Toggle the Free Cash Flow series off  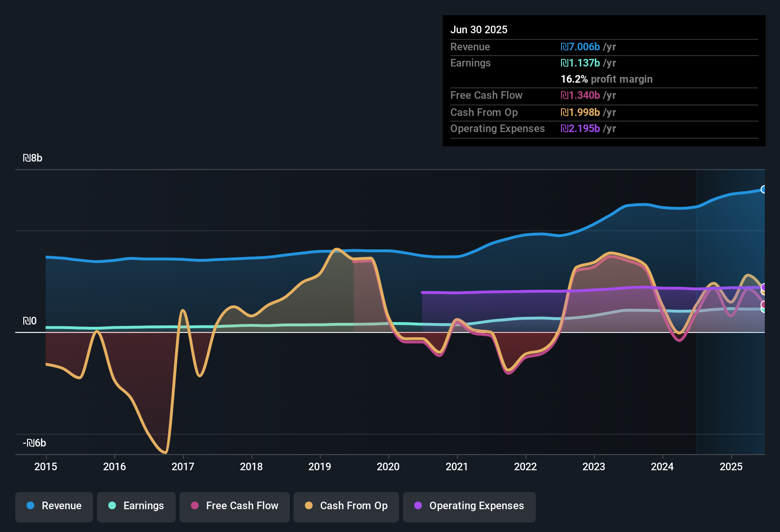(234, 506)
